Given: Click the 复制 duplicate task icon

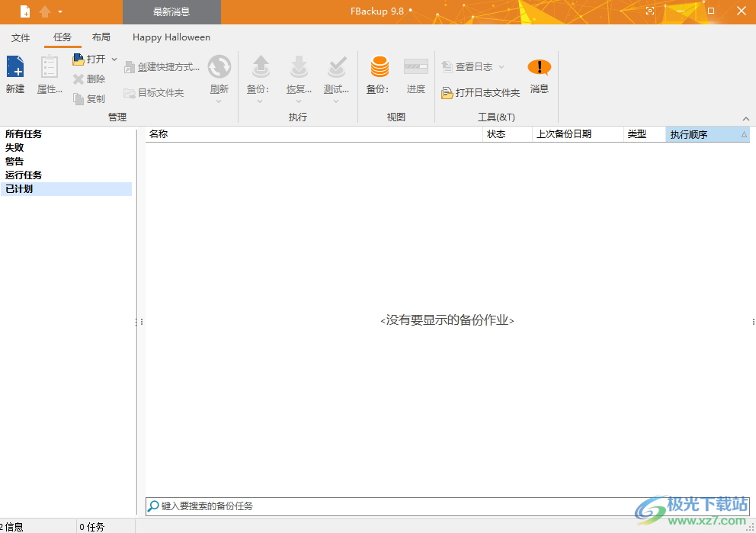Looking at the screenshot, I should tap(89, 98).
